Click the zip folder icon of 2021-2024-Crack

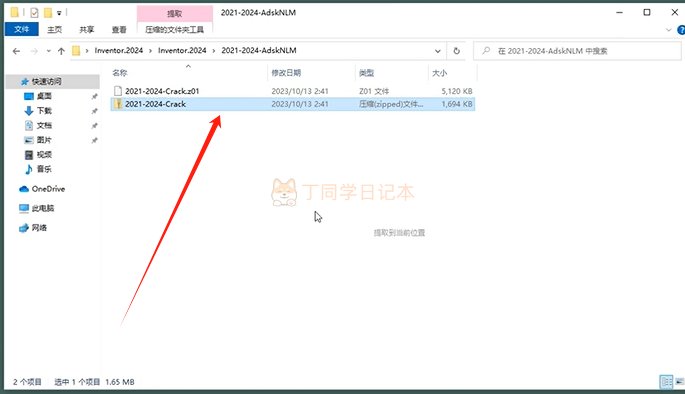(x=118, y=104)
